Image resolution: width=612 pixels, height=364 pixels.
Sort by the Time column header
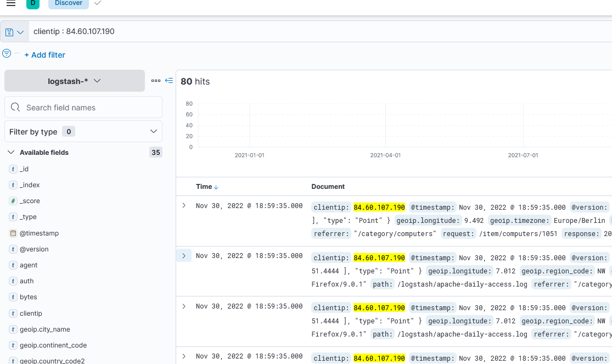pos(204,187)
